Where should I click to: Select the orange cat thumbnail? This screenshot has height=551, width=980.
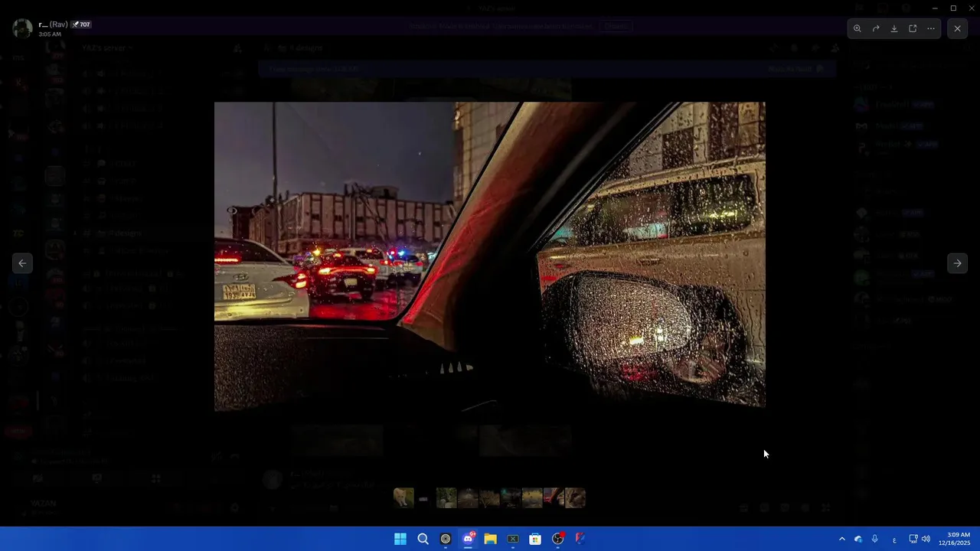[403, 498]
